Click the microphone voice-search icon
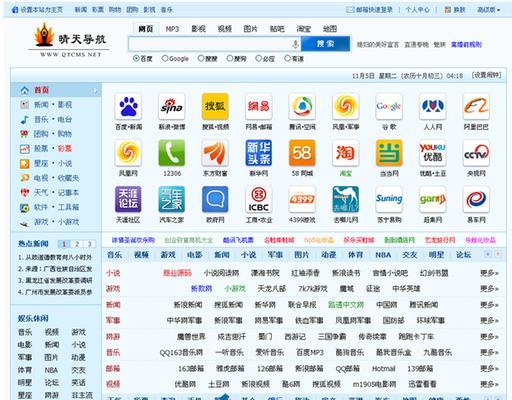 [295, 44]
